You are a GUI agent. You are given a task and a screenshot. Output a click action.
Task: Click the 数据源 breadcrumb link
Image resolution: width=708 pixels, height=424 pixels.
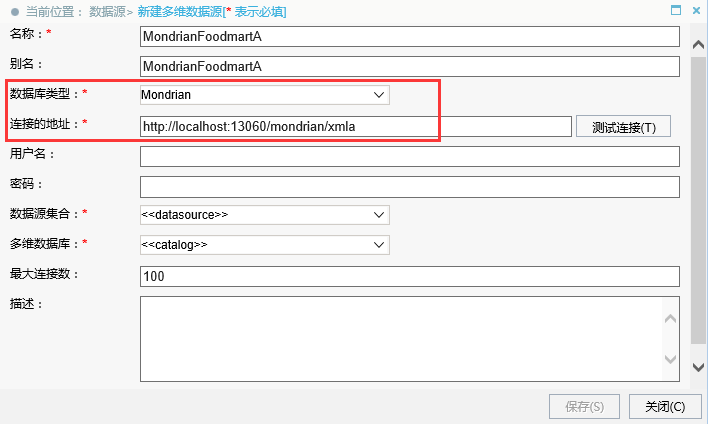pos(107,12)
